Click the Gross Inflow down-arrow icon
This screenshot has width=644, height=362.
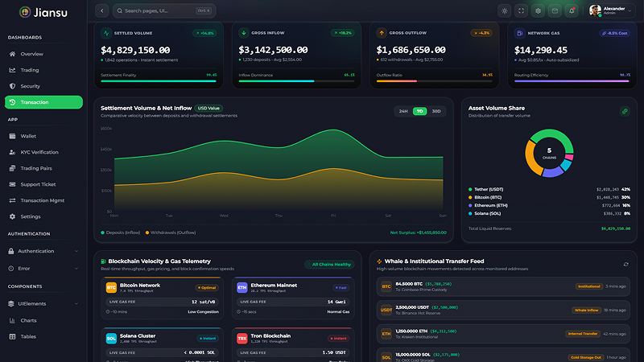pyautogui.click(x=244, y=33)
